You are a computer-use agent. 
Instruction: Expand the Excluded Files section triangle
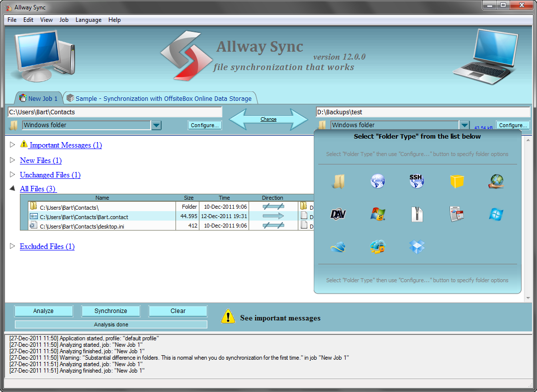click(12, 246)
